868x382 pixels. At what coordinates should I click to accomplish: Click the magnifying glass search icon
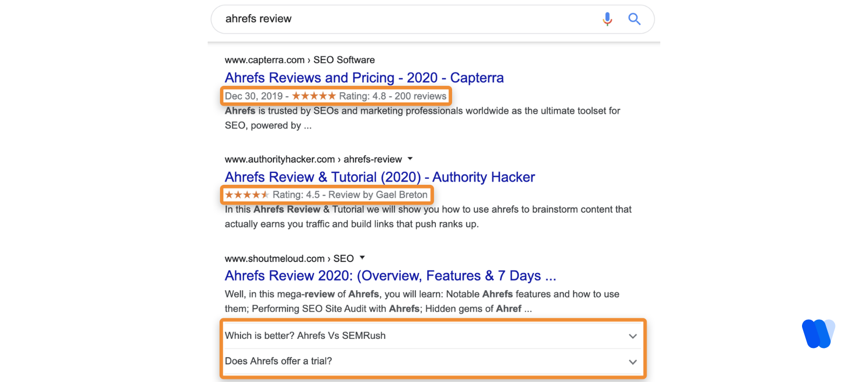(634, 19)
